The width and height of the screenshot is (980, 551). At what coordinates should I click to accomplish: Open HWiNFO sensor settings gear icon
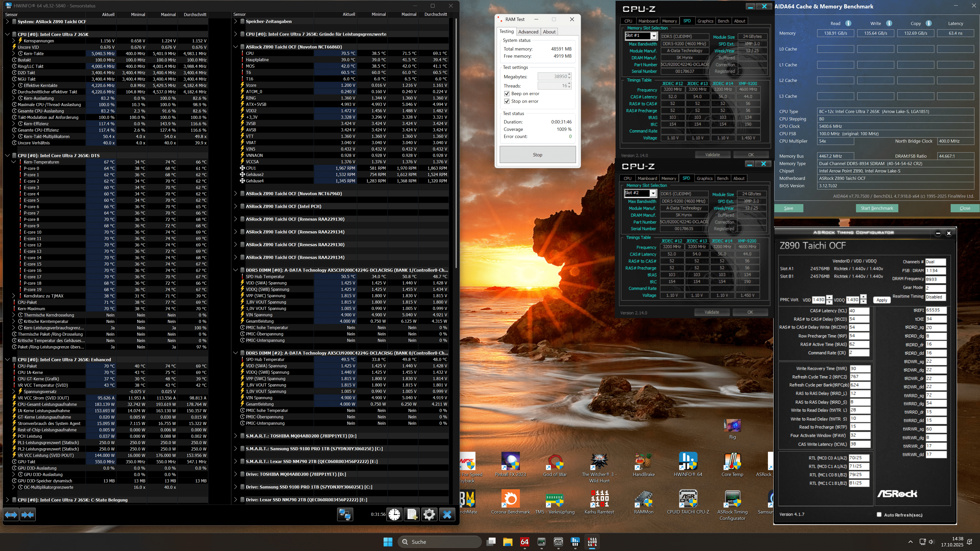click(429, 515)
